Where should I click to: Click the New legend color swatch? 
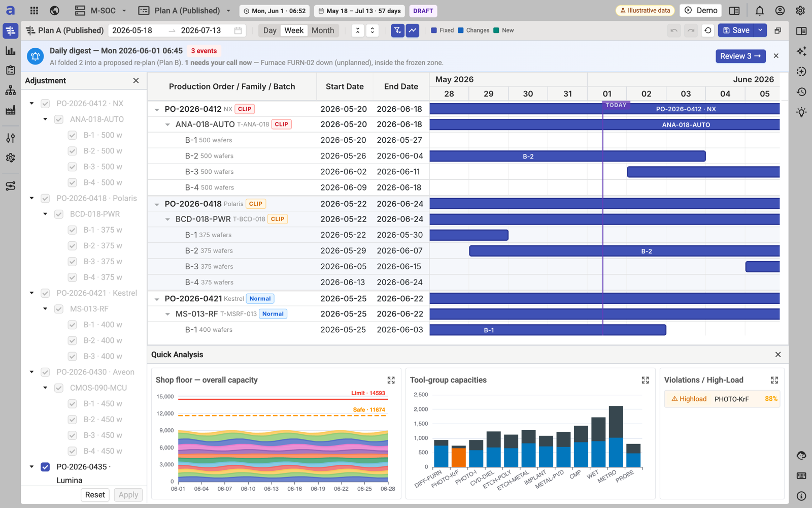click(x=496, y=30)
